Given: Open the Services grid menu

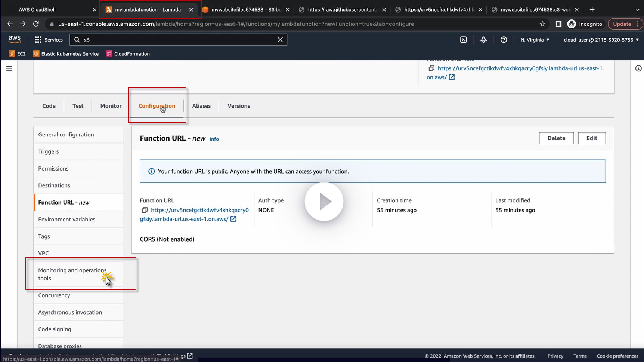Looking at the screenshot, I should 49,40.
